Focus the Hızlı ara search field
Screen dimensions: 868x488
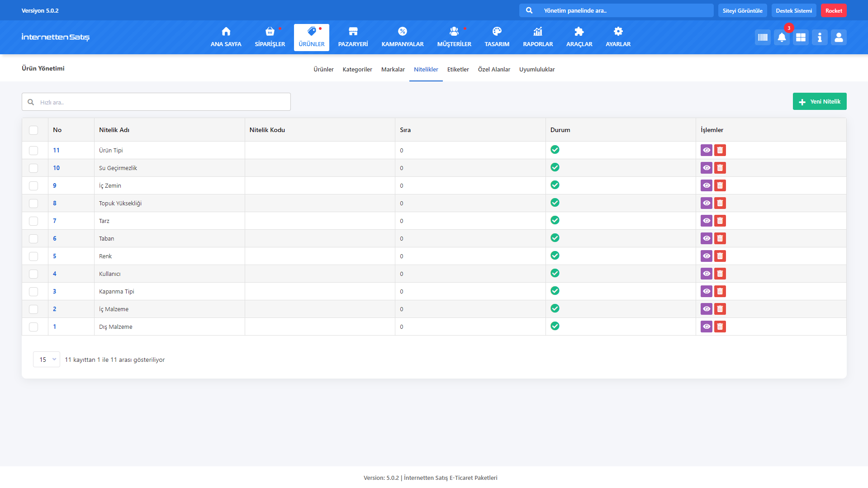(x=156, y=102)
